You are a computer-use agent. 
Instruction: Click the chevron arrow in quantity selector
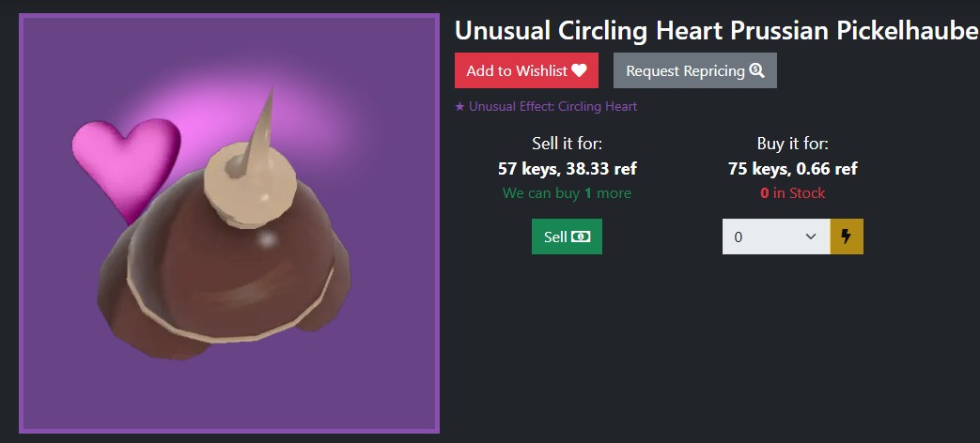pos(811,237)
